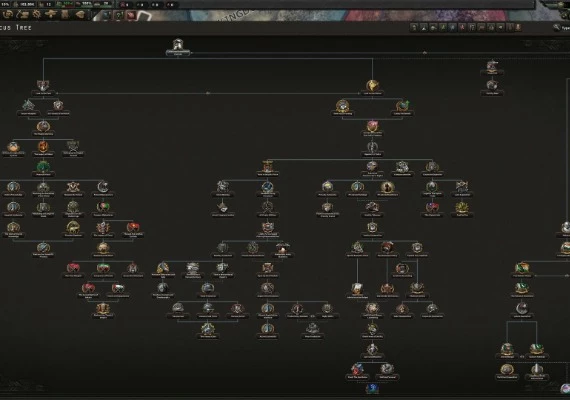Select the orange-green Indian flag focus
Screen dimensions: 570x400
click(x=522, y=268)
